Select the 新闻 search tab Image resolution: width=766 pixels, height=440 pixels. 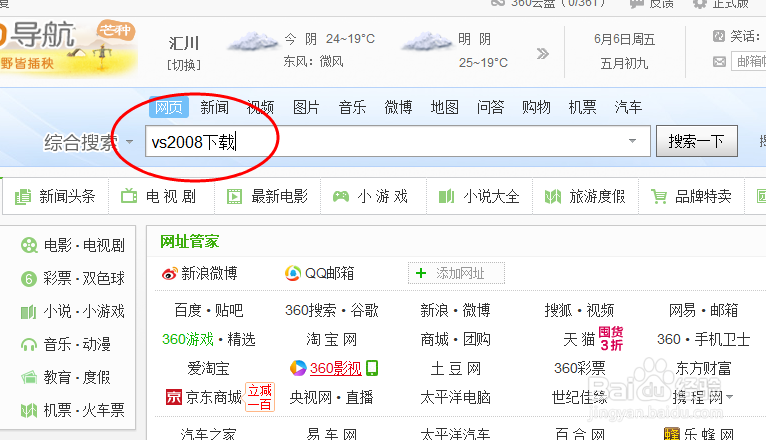point(214,107)
